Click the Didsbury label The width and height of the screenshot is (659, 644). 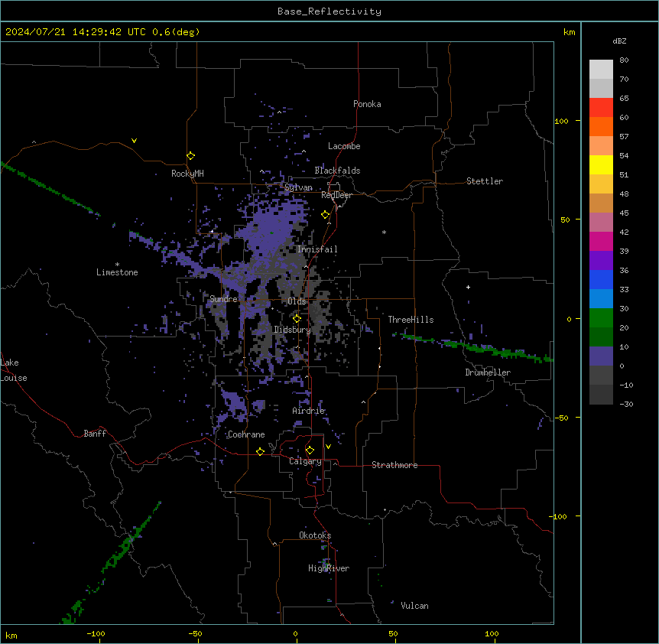pyautogui.click(x=293, y=330)
